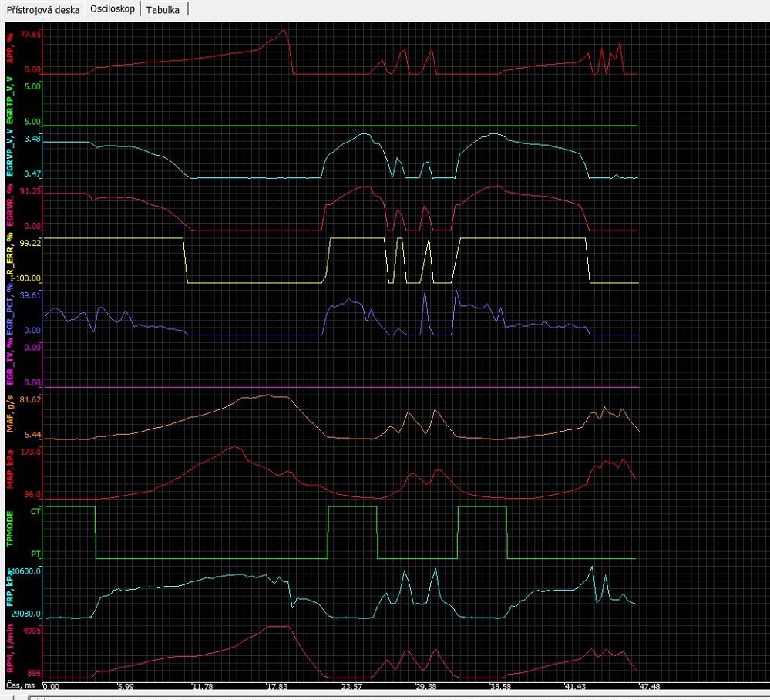Select the green TPMODE channel label
This screenshot has height=700, width=770.
9,532
